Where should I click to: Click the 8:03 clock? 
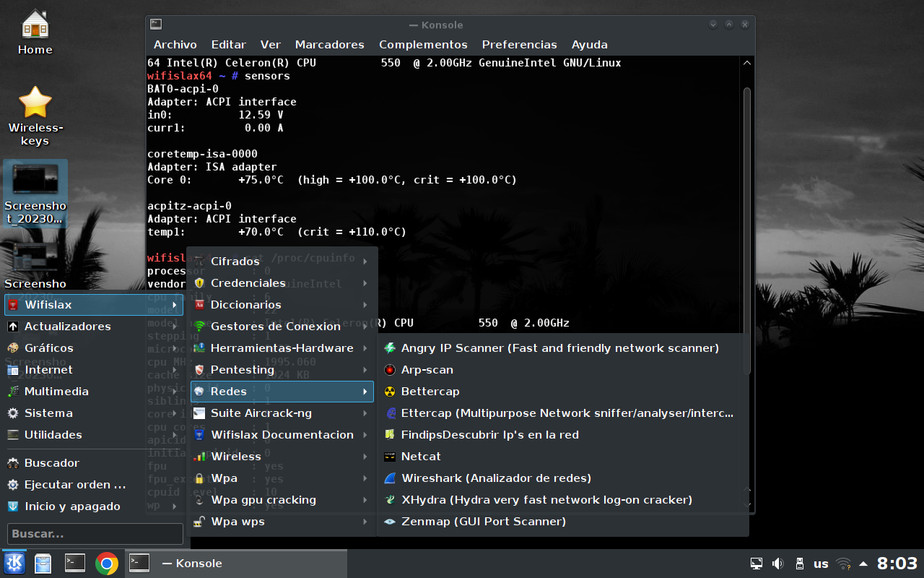pos(897,564)
